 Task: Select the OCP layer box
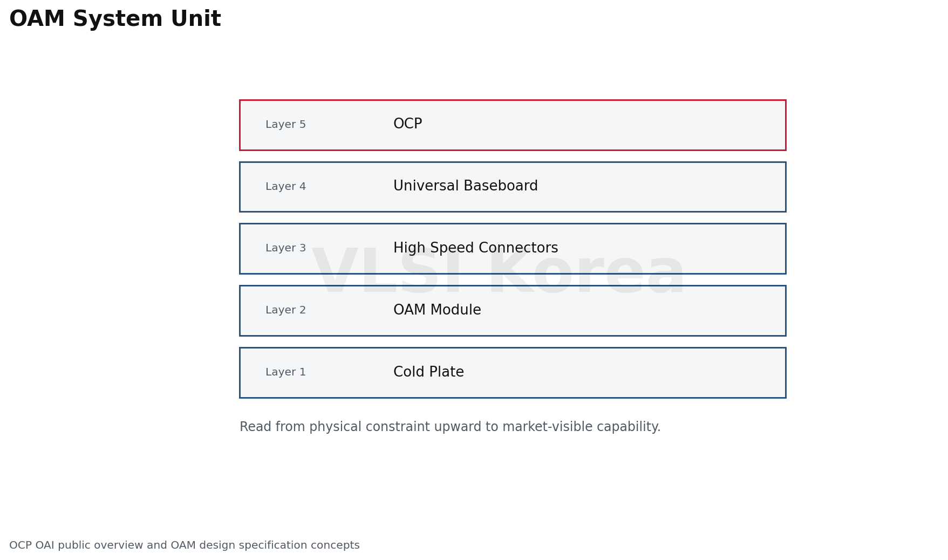513,125
